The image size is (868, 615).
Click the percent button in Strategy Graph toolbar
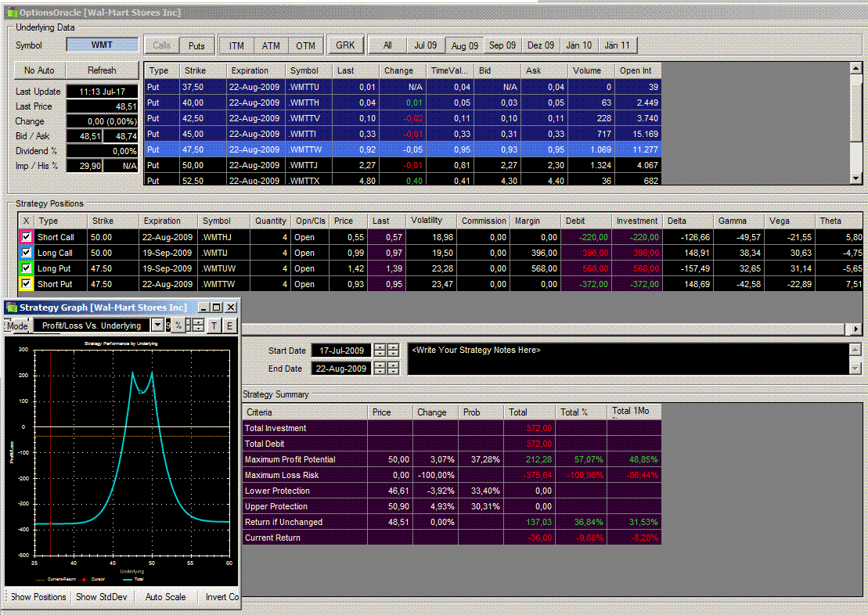pos(178,325)
